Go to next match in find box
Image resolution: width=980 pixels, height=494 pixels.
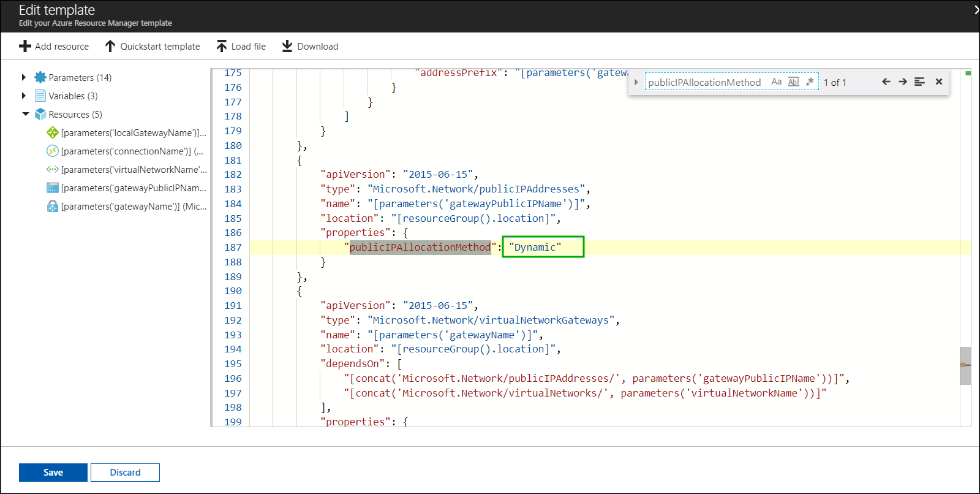pyautogui.click(x=903, y=82)
